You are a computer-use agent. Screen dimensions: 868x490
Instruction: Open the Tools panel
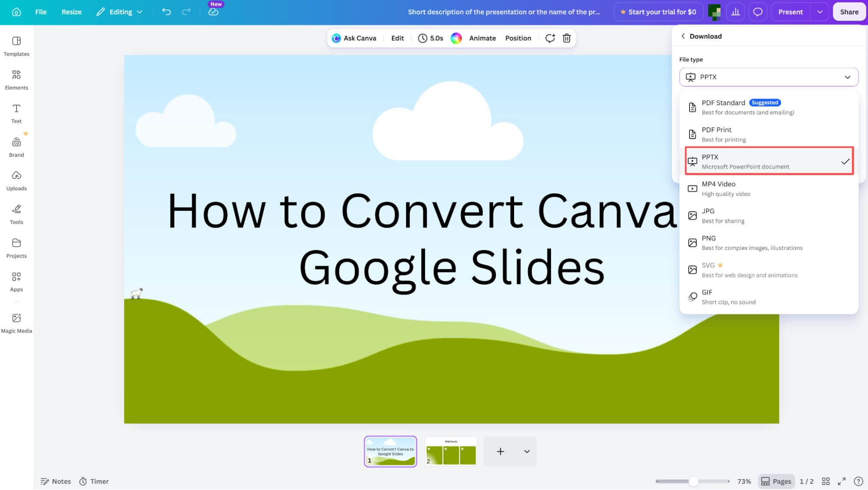(17, 214)
